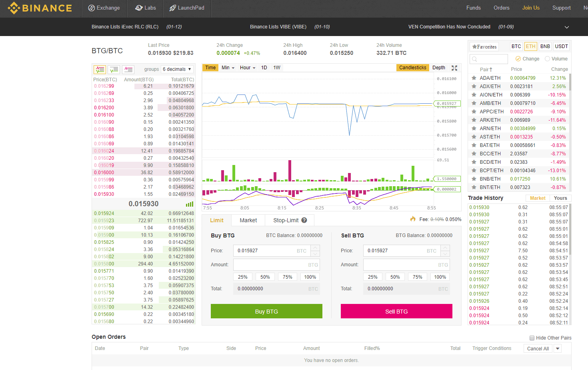Set buy amount to 50%
The image size is (588, 370).
tap(265, 277)
